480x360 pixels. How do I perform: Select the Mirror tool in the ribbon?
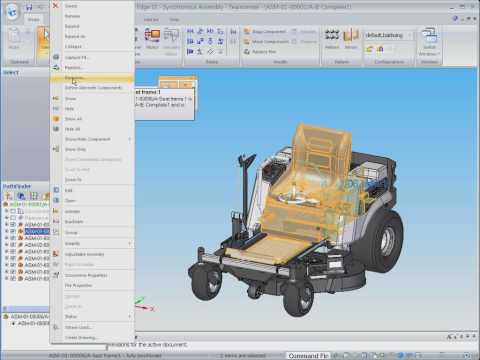(x=351, y=38)
